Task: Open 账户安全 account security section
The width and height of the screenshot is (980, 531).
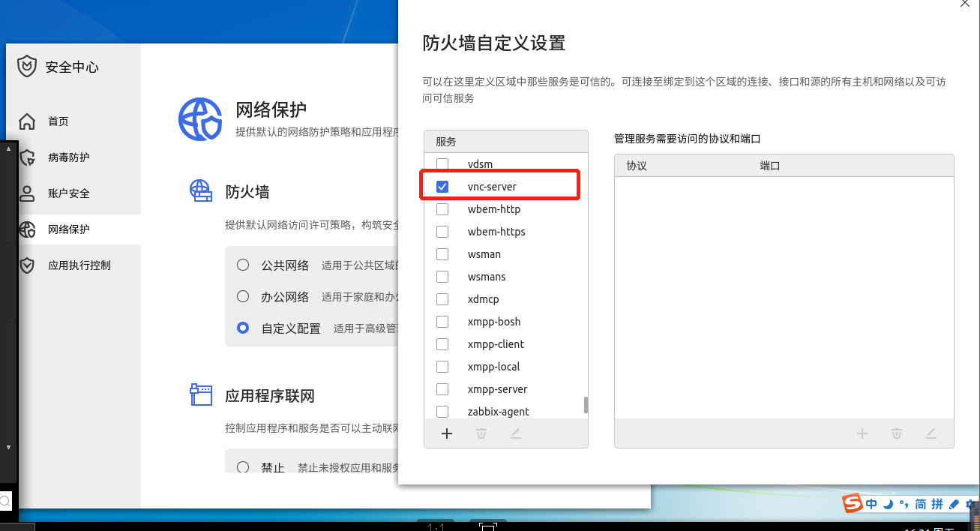Action: click(x=67, y=193)
